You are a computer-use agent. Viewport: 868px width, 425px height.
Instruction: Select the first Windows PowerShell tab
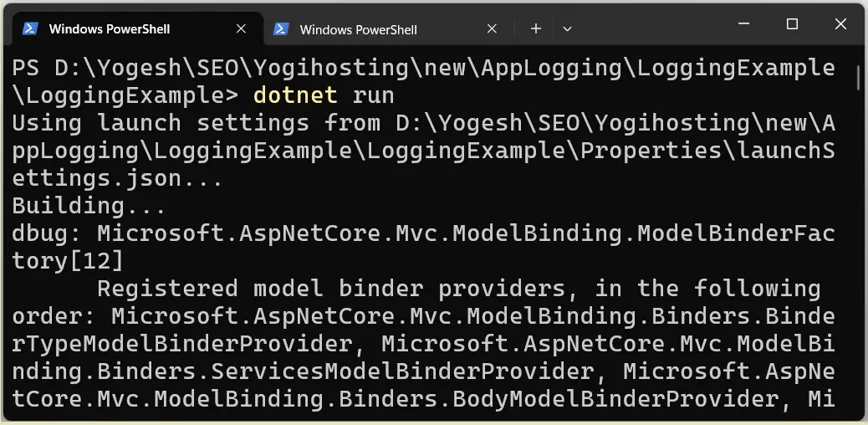coord(135,28)
